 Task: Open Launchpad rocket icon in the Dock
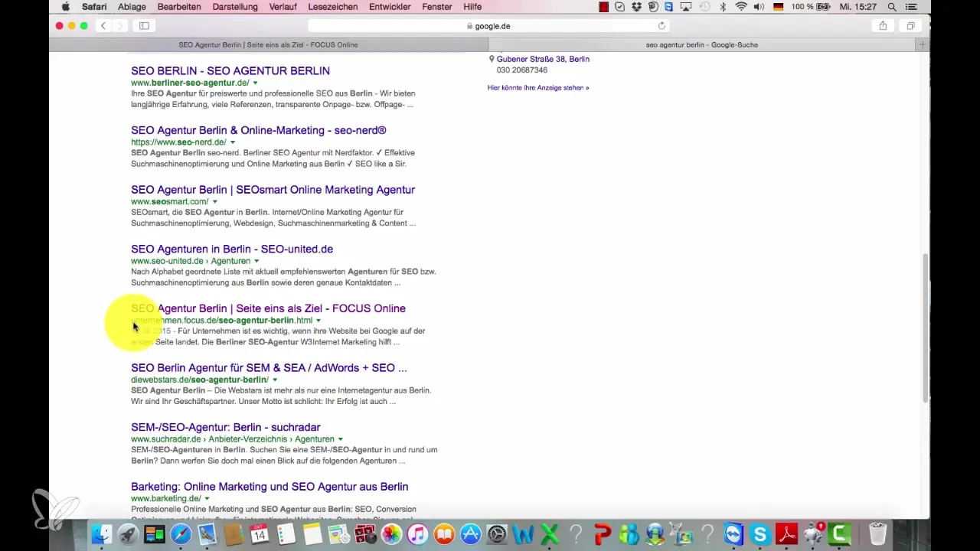click(x=128, y=533)
